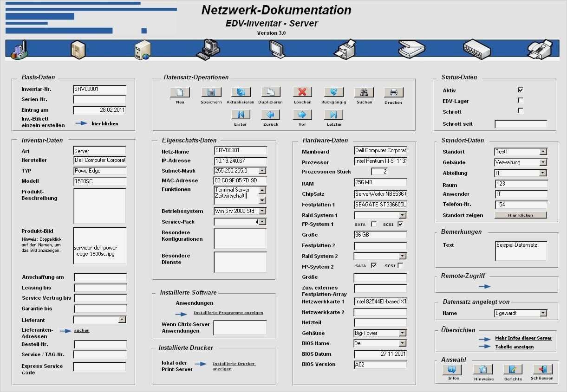This screenshot has width=567, height=392.
Task: Click the Schrott seit field
Action: click(x=521, y=124)
